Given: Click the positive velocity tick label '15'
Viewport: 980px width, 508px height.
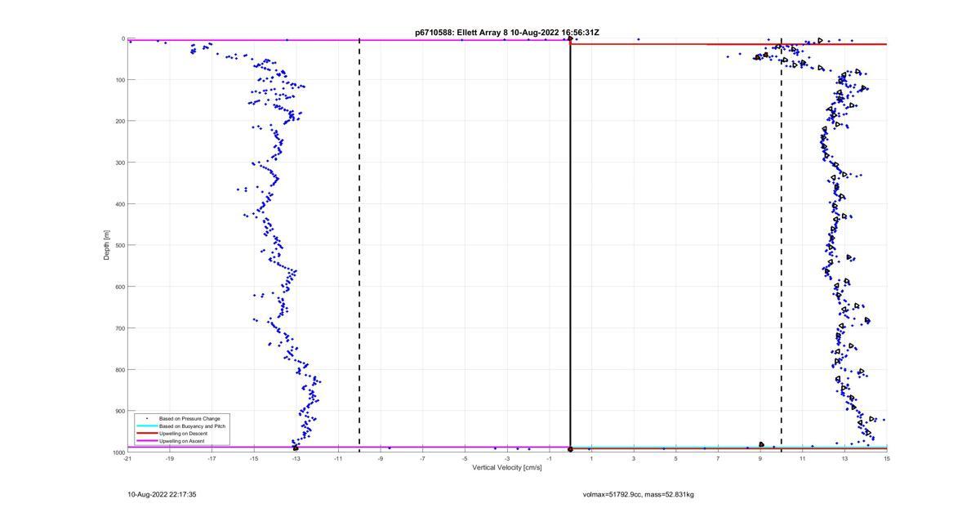Looking at the screenshot, I should click(x=887, y=459).
